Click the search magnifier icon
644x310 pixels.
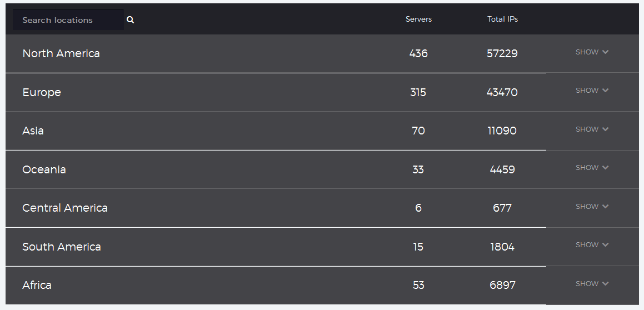[x=130, y=19]
